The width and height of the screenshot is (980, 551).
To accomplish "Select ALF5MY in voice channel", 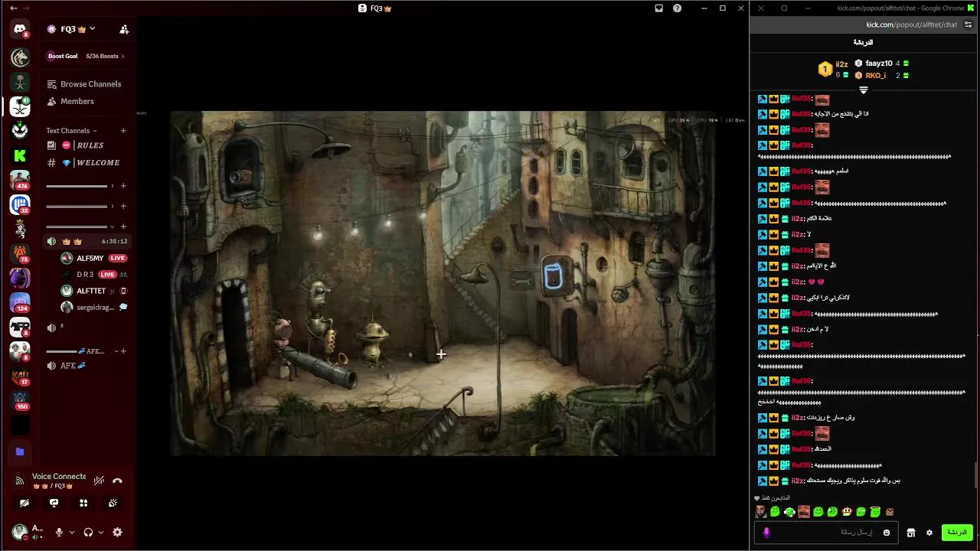I will pyautogui.click(x=93, y=258).
